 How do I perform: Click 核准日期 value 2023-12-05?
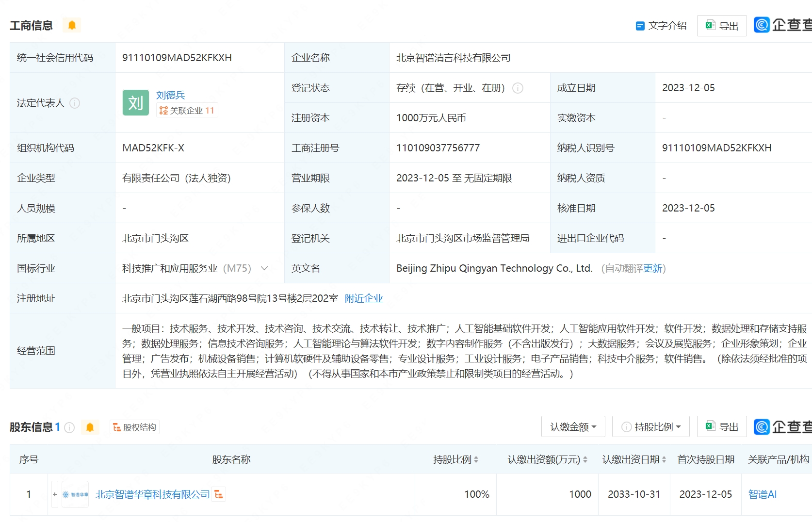point(688,208)
